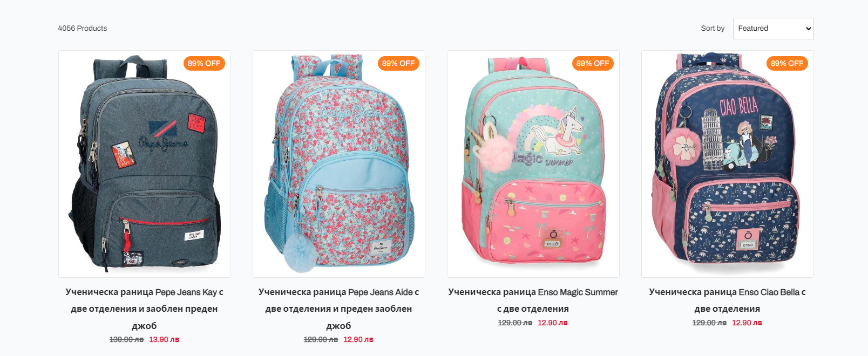Open the Ученическа раница Enso Magic Summer title link

(533, 300)
